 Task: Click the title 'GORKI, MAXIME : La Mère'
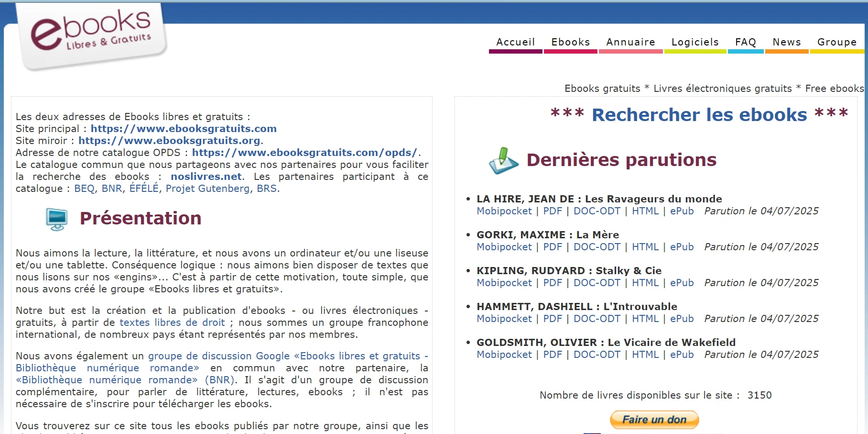[x=548, y=235]
